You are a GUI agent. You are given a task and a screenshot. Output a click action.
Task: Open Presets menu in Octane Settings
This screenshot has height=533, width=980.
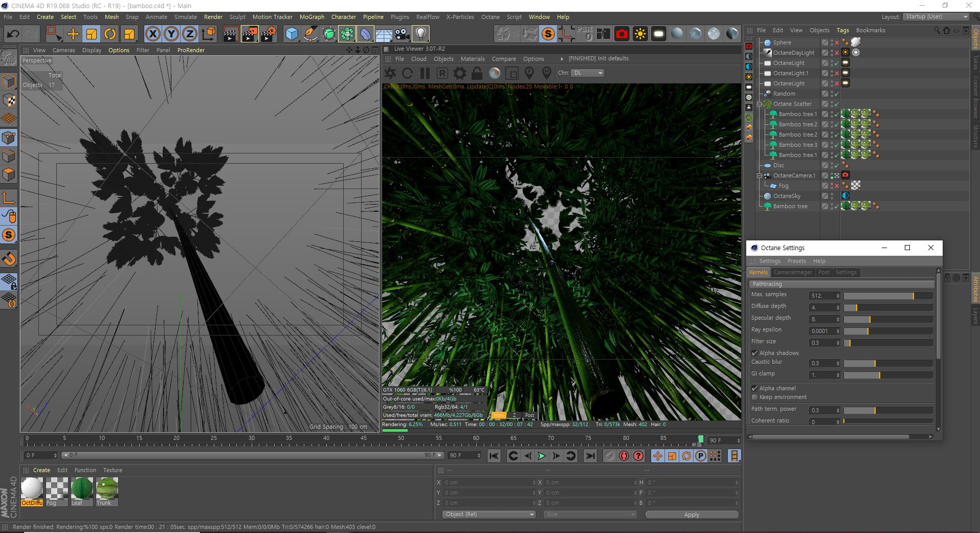point(796,261)
